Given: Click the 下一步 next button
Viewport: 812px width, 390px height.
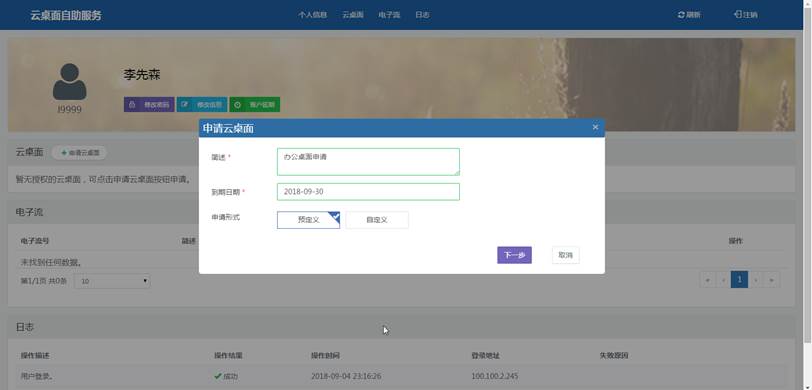Looking at the screenshot, I should click(514, 255).
